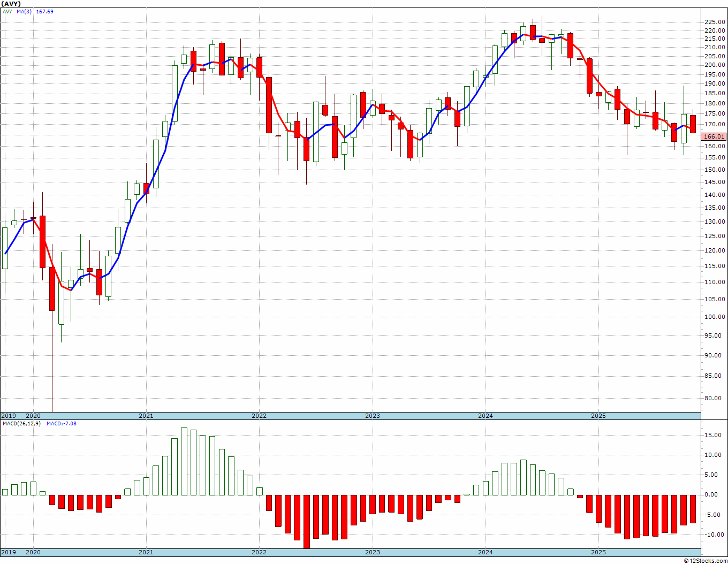The image size is (728, 565).
Task: Click the 120.00 price axis label
Action: point(715,250)
